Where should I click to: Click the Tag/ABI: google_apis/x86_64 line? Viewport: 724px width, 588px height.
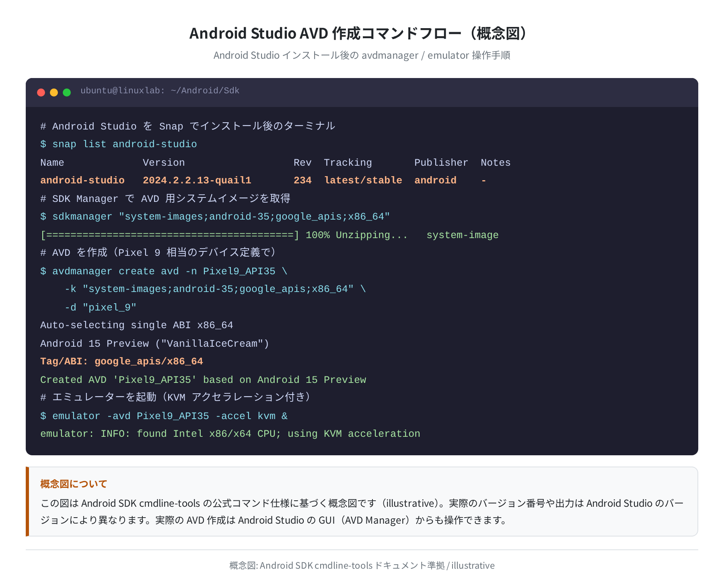(121, 361)
